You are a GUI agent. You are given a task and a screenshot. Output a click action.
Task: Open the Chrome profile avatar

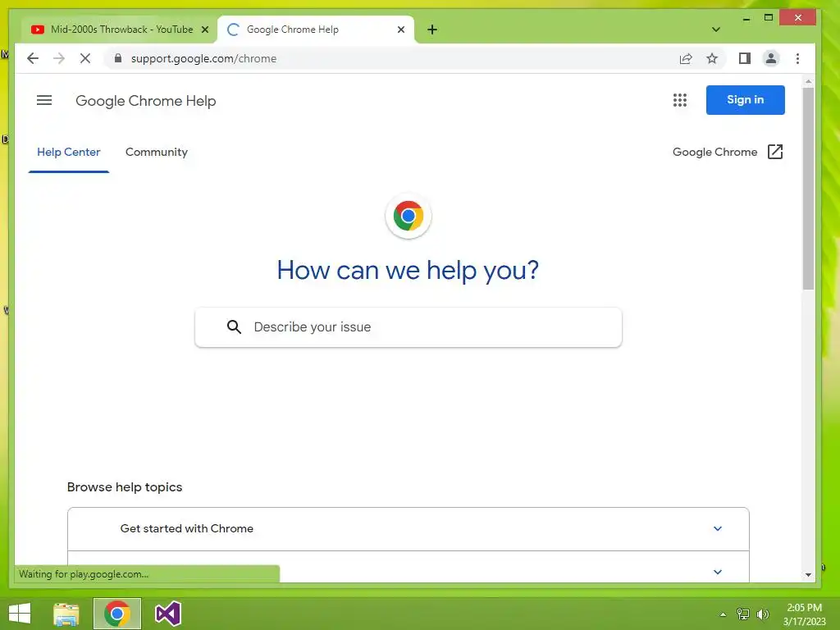[x=771, y=58]
